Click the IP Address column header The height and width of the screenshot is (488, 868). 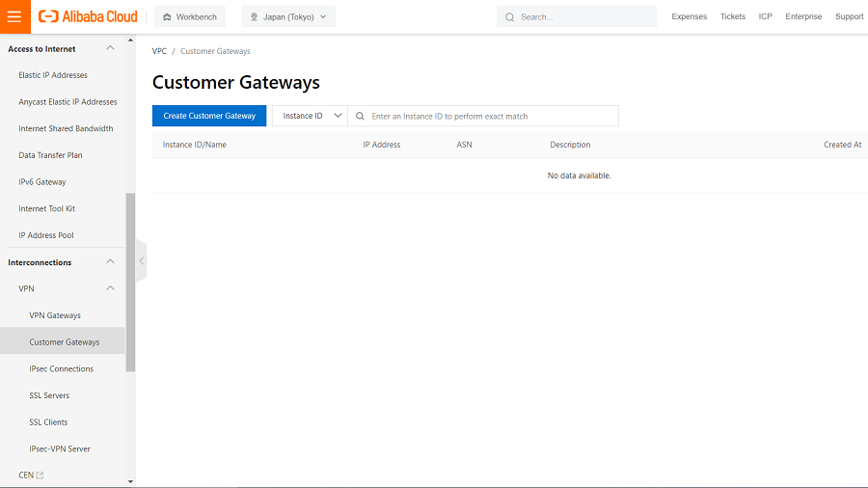[381, 145]
